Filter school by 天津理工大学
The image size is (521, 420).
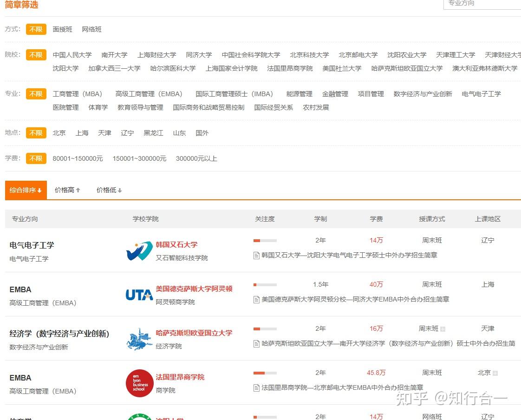(456, 55)
